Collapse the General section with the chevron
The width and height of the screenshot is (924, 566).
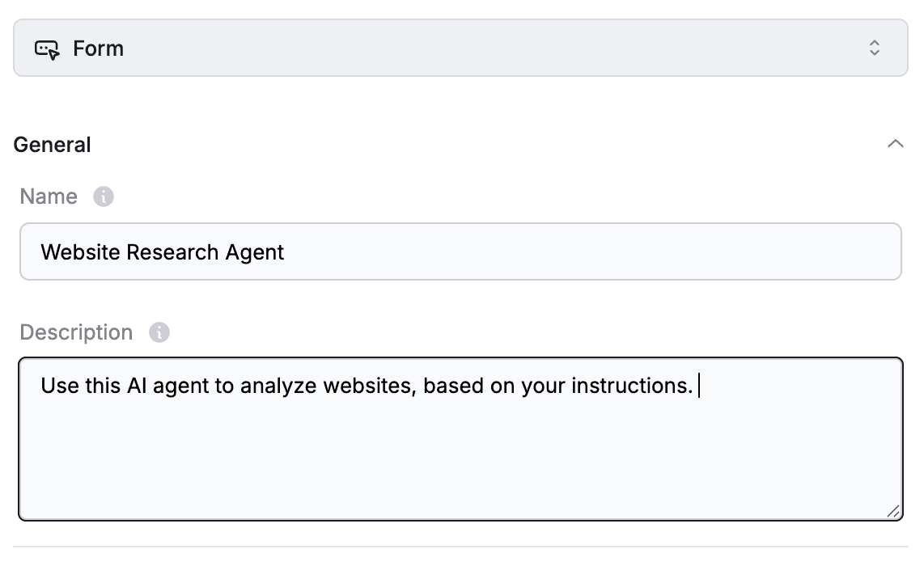click(x=895, y=144)
